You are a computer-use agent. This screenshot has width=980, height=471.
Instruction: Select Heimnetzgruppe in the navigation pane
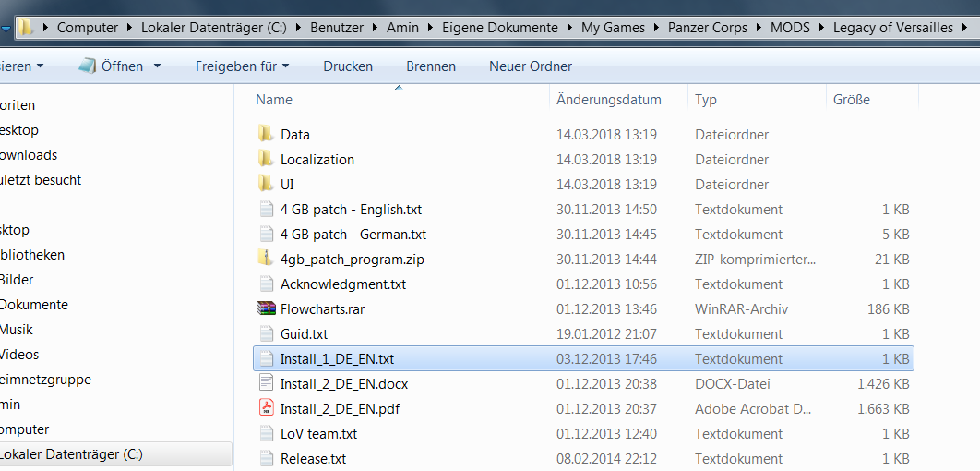click(x=45, y=380)
